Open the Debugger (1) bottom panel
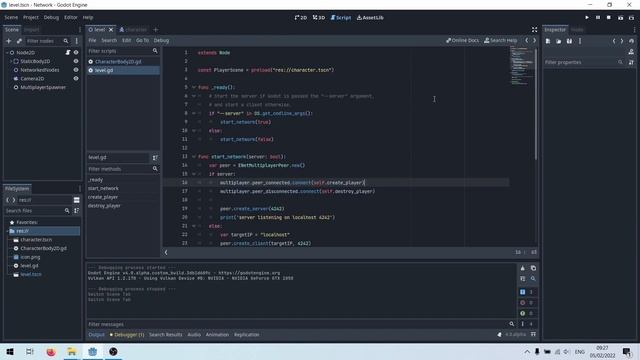Image resolution: width=640 pixels, height=360 pixels. [x=127, y=335]
